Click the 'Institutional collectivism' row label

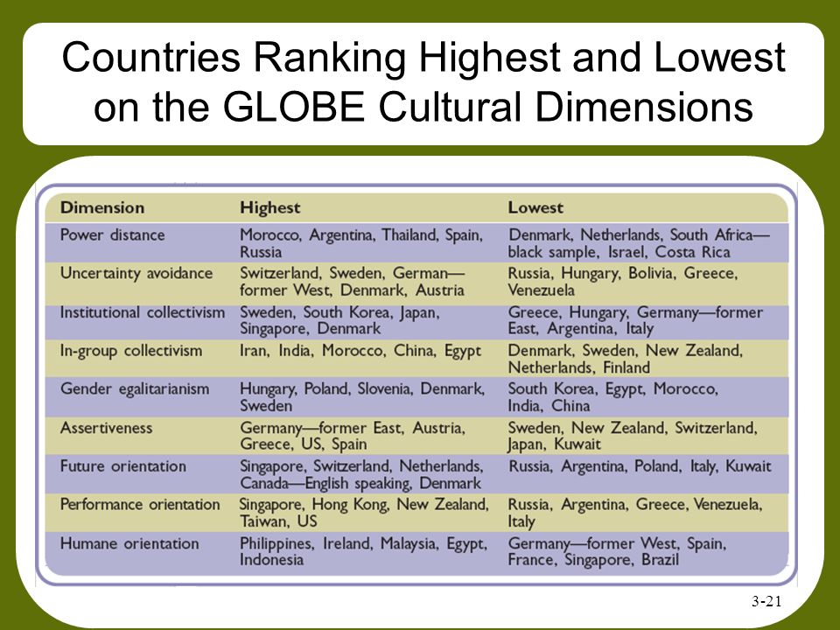click(142, 311)
